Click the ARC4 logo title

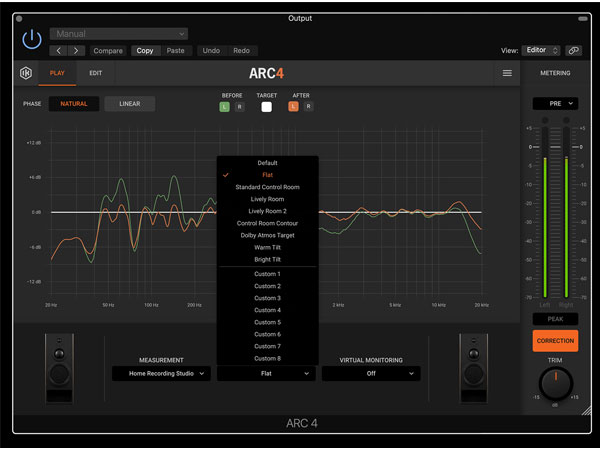click(x=266, y=73)
